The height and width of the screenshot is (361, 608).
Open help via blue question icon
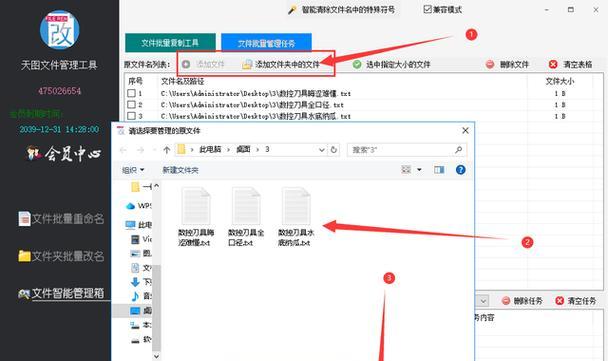[460, 169]
